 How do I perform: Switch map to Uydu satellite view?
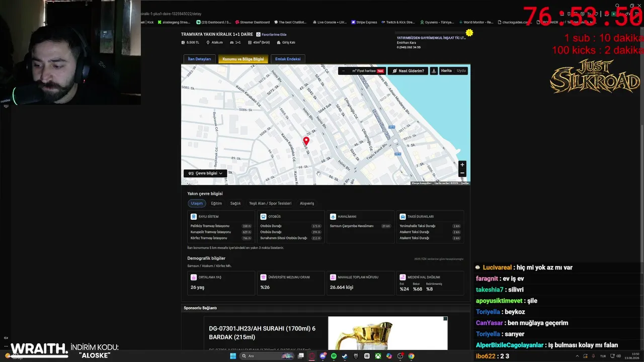tap(461, 71)
